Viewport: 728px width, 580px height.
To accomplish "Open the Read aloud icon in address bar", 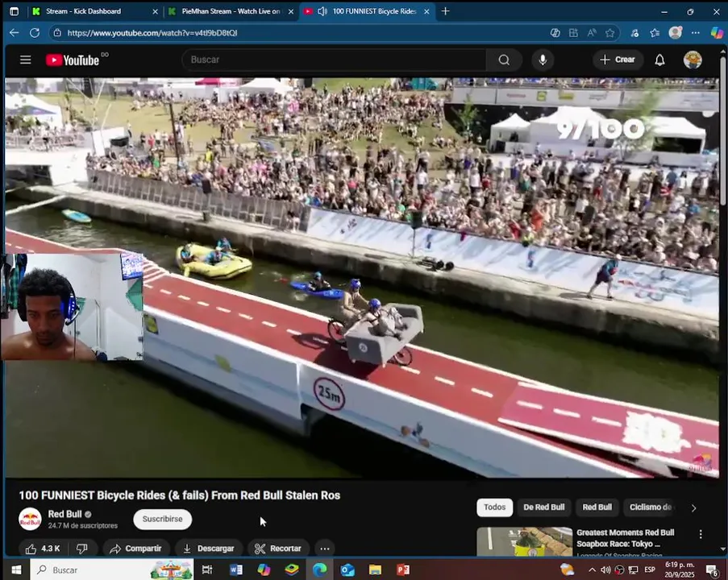I will pyautogui.click(x=592, y=33).
